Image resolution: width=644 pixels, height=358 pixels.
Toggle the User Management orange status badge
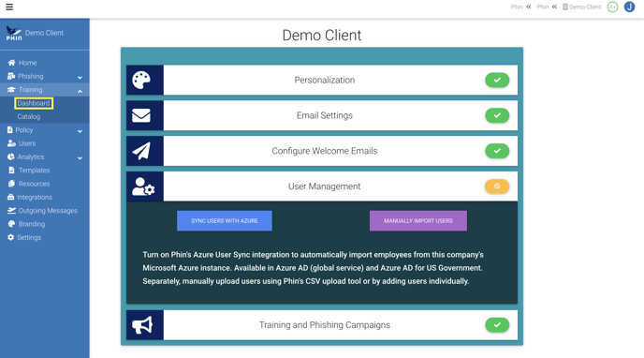pyautogui.click(x=497, y=186)
